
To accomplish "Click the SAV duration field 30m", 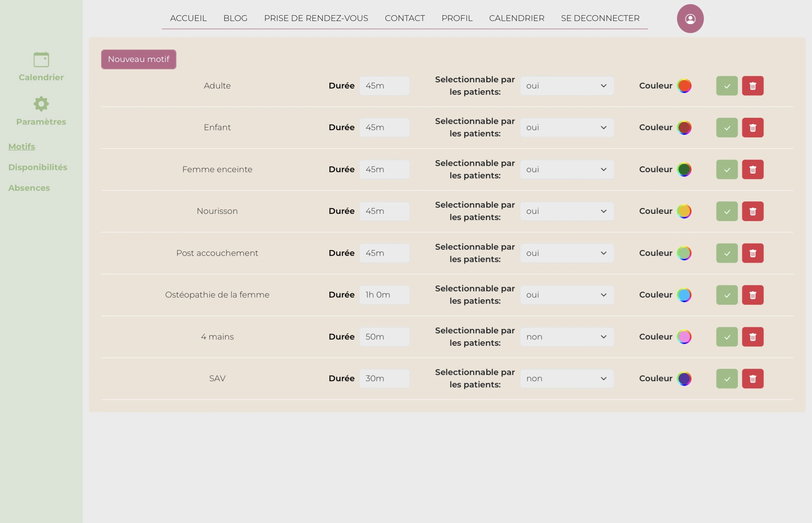I will tap(384, 378).
